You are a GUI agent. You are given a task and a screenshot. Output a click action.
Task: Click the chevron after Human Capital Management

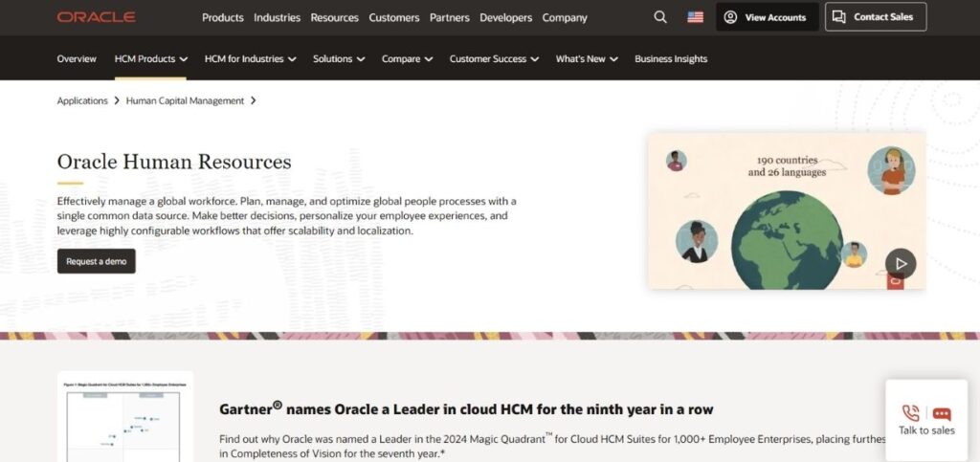[x=253, y=100]
